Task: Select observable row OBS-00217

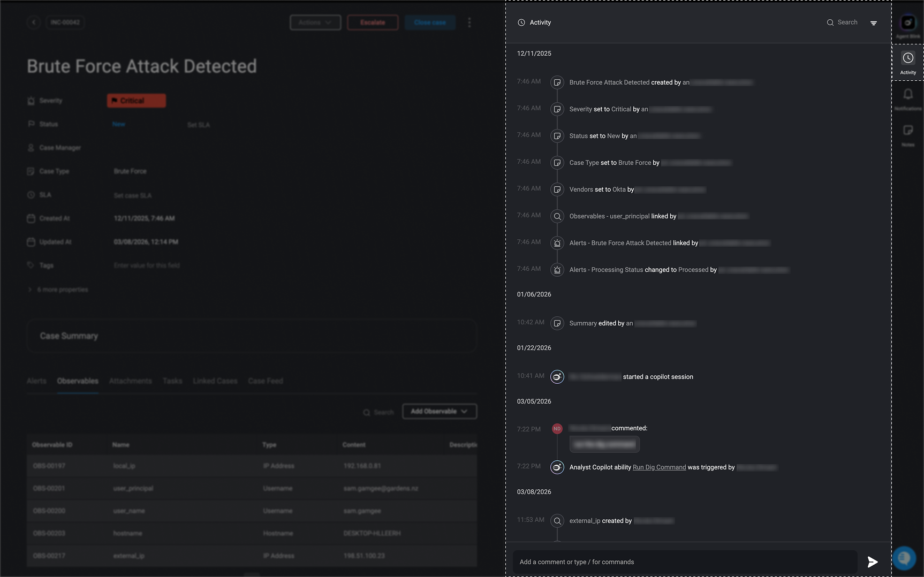Action: point(252,556)
